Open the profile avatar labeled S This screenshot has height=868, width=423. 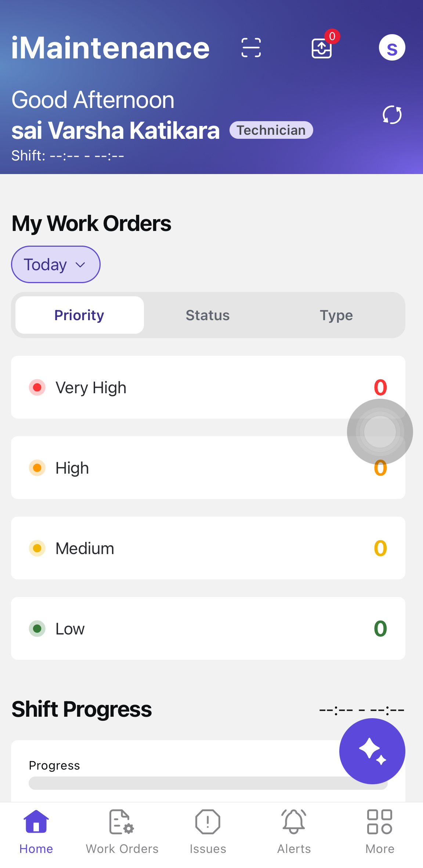click(x=392, y=48)
